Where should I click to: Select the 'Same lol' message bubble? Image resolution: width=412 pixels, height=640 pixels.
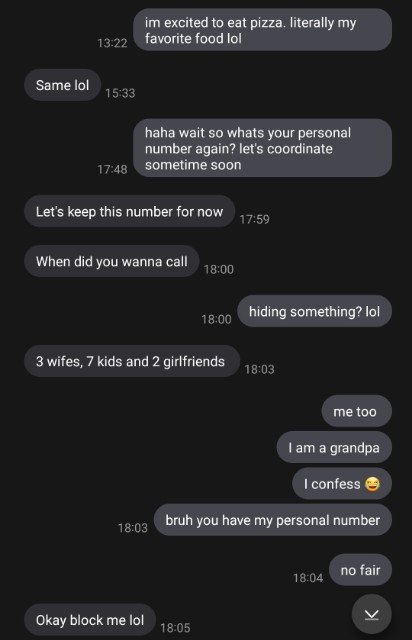coord(62,85)
